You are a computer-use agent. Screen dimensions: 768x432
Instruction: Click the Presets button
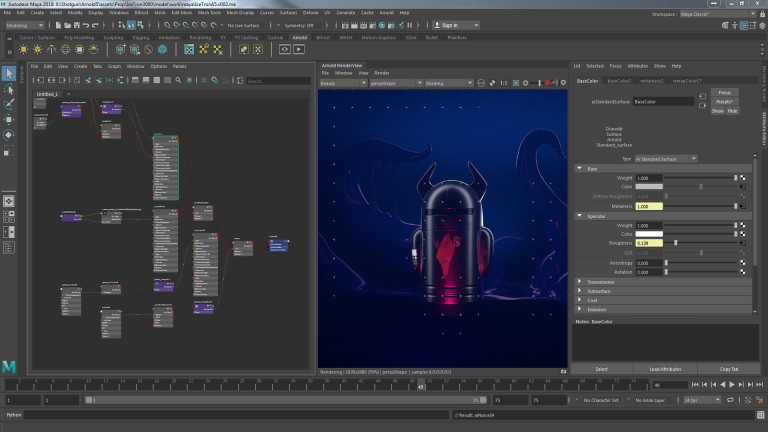click(x=724, y=101)
